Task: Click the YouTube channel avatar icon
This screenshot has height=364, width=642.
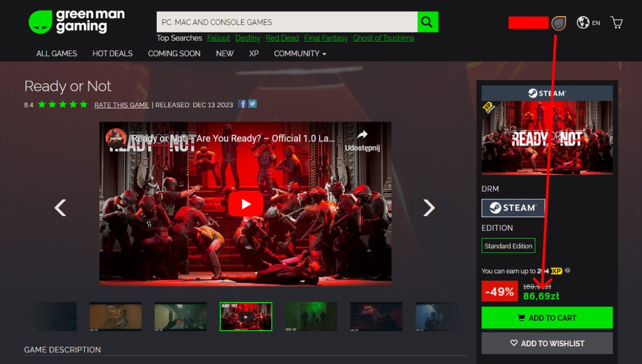Action: pos(116,138)
